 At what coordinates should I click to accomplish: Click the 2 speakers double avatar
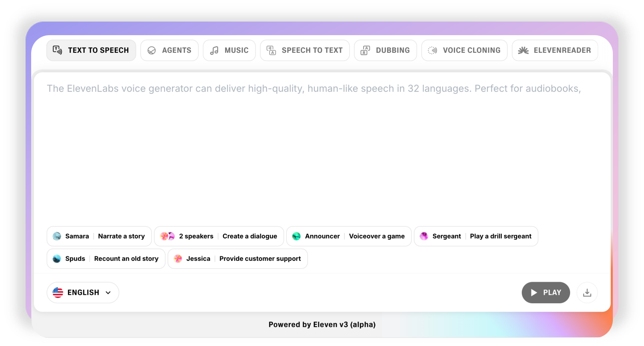click(167, 236)
